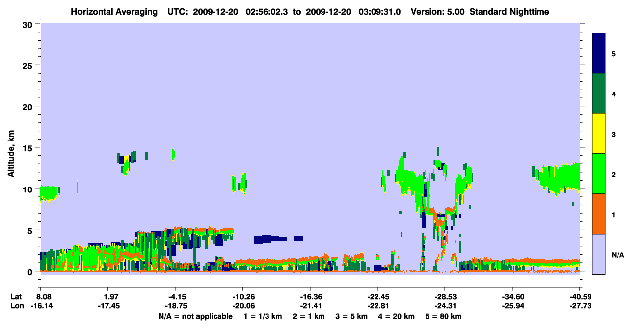Click the orange colorbar segment labeled 1
The width and height of the screenshot is (644, 330).
(x=599, y=214)
